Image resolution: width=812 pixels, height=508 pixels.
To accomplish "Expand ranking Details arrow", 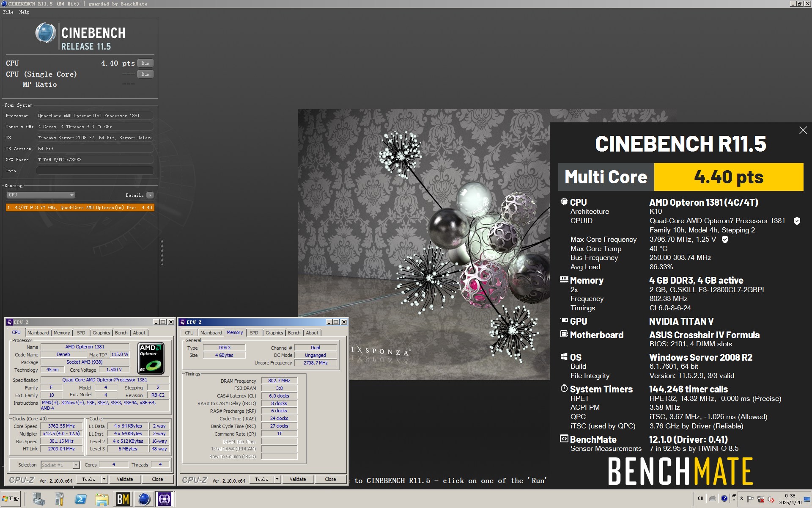I will tap(150, 195).
